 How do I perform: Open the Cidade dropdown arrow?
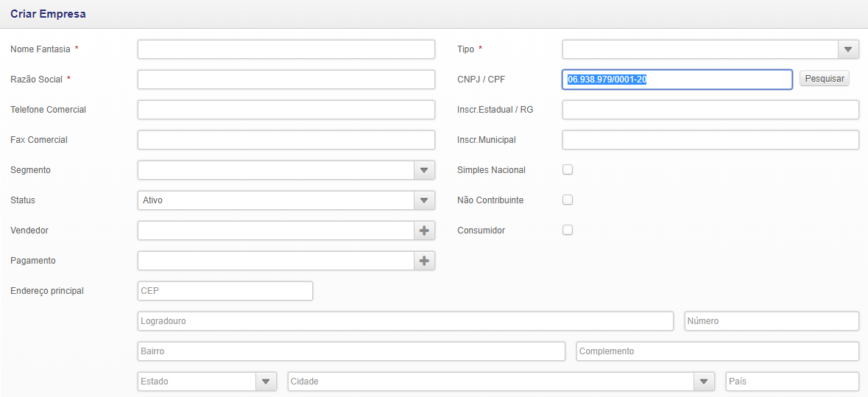[704, 382]
